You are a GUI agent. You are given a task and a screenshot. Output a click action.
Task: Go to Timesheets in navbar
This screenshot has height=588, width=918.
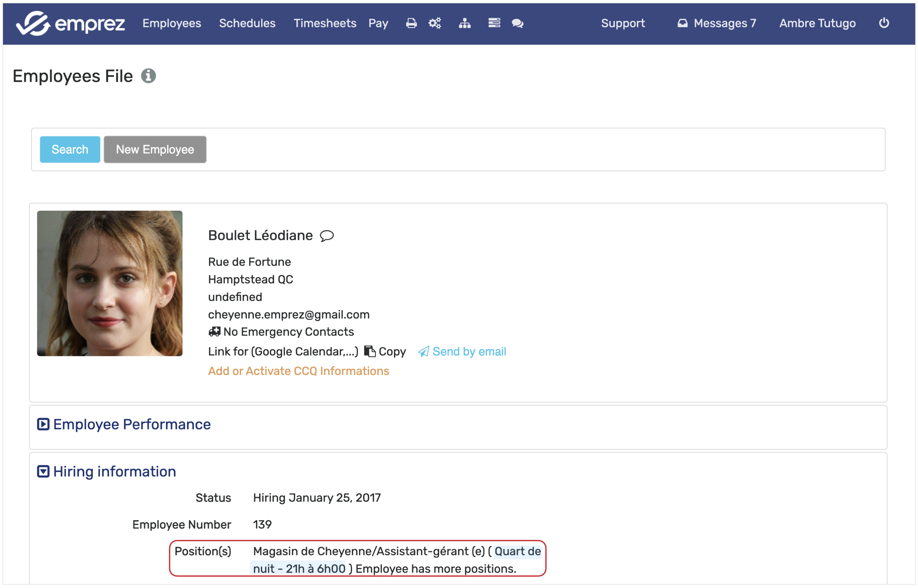point(325,23)
